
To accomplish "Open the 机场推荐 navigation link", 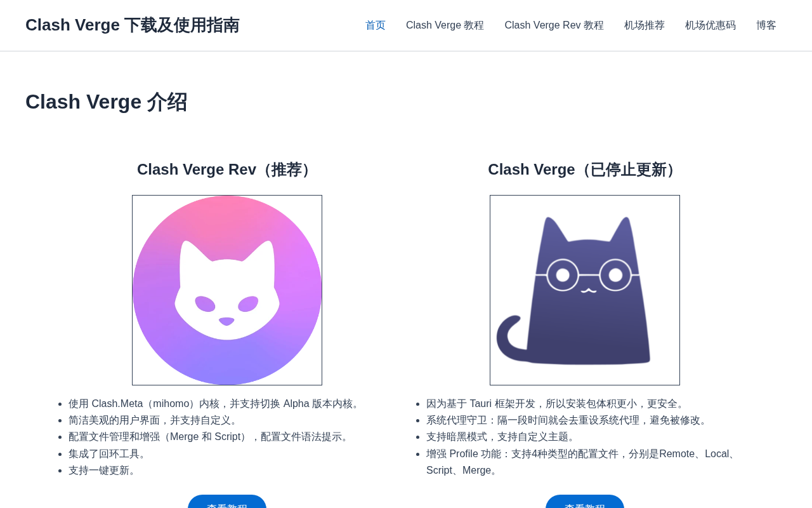I will tap(645, 25).
